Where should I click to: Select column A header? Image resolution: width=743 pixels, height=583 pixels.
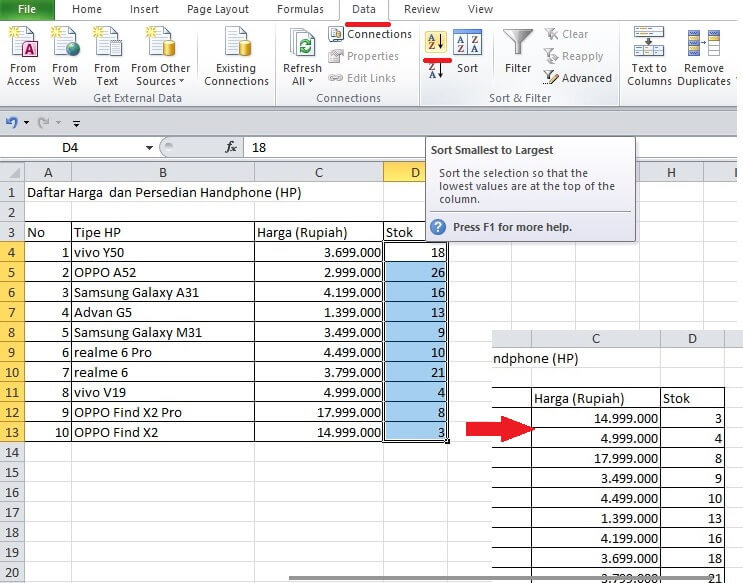click(x=48, y=172)
